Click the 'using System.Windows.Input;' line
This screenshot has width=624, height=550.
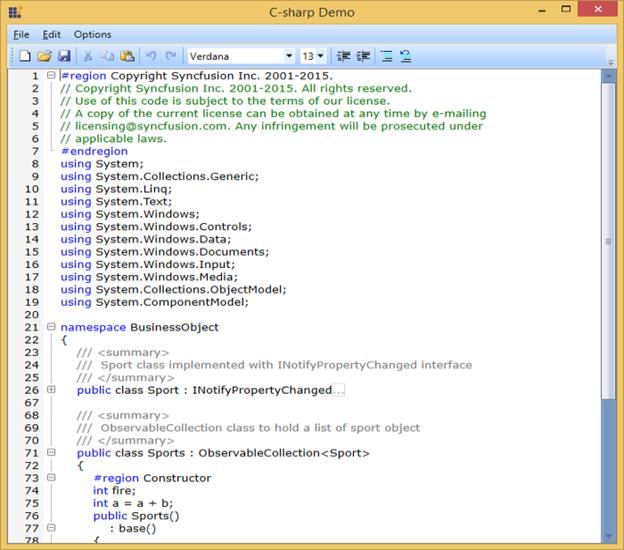(148, 264)
